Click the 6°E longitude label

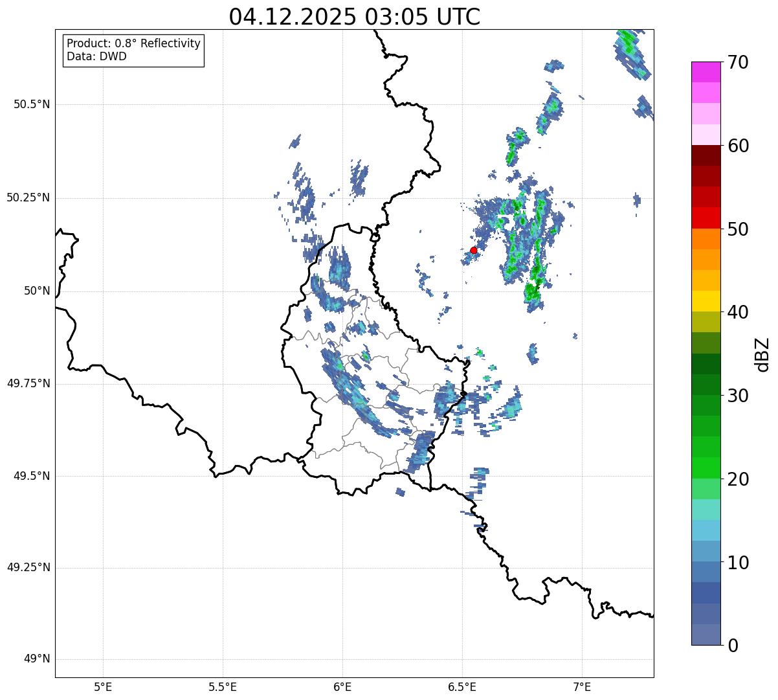coord(342,686)
